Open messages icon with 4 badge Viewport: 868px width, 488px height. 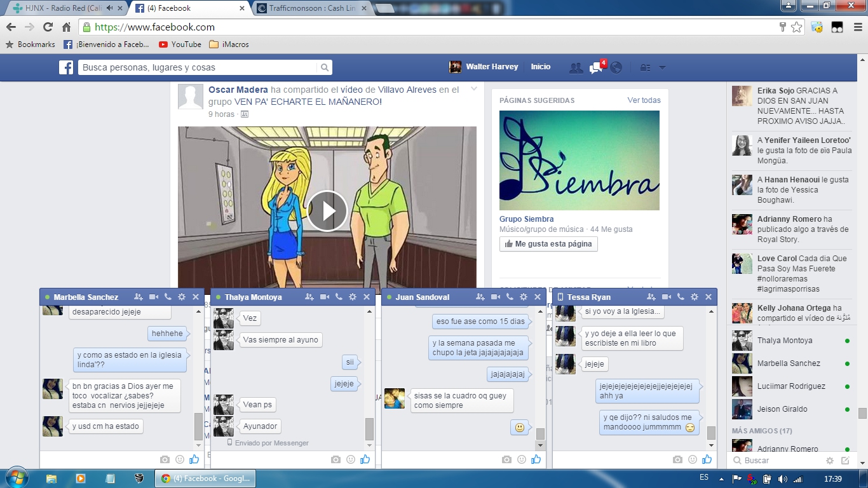[596, 68]
